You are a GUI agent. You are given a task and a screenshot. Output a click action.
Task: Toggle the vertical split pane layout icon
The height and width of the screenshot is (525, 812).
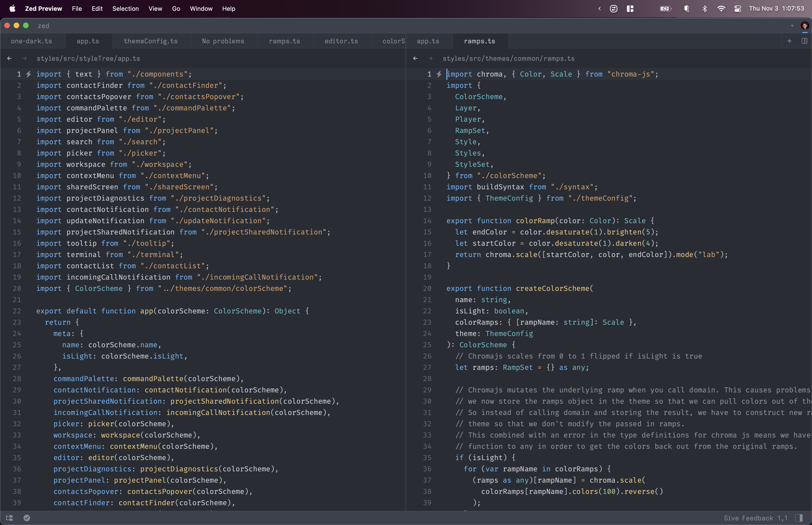pyautogui.click(x=805, y=41)
